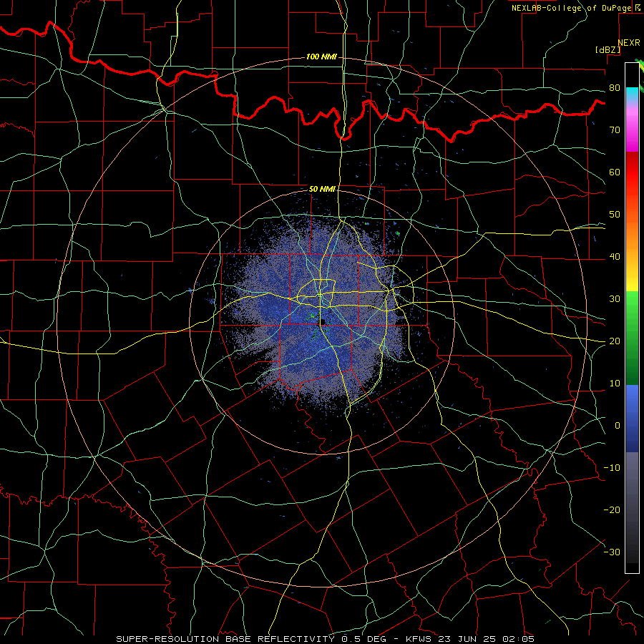The image size is (644, 644).
Task: Click the NEXR label above the legend
Action: 629,43
